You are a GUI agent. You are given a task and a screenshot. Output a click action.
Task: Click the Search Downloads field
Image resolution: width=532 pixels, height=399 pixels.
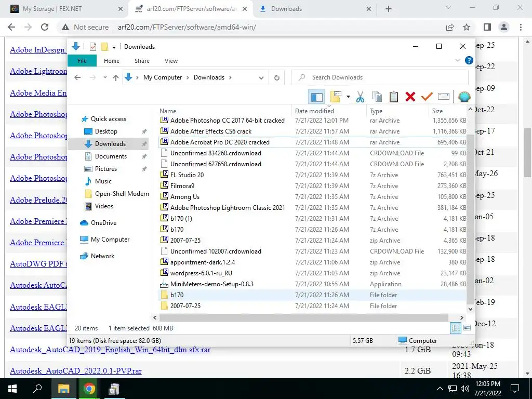(x=380, y=78)
